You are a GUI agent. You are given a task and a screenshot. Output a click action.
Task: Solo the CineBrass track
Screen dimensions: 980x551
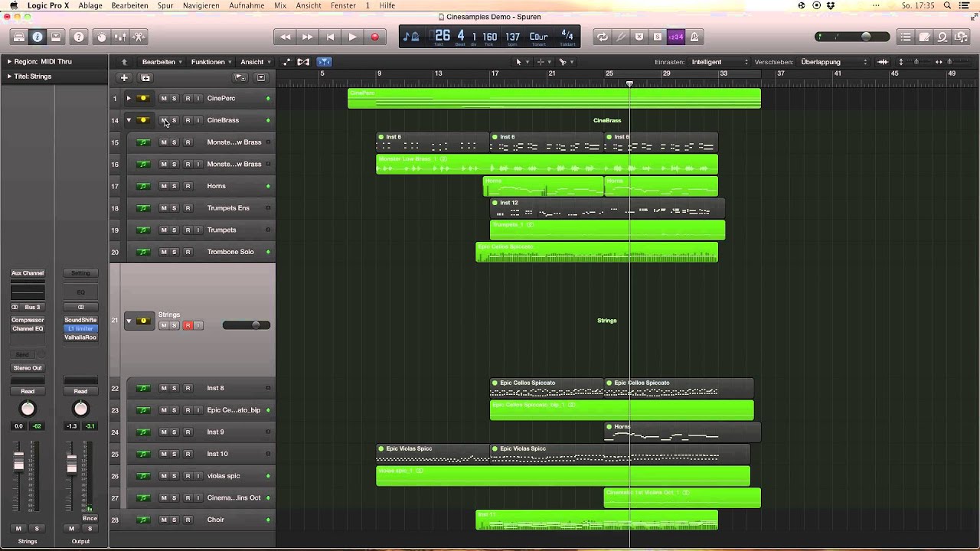coord(174,120)
